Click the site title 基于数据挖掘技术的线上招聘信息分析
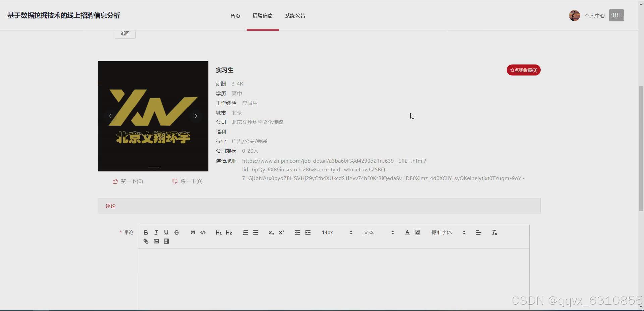 pyautogui.click(x=64, y=15)
